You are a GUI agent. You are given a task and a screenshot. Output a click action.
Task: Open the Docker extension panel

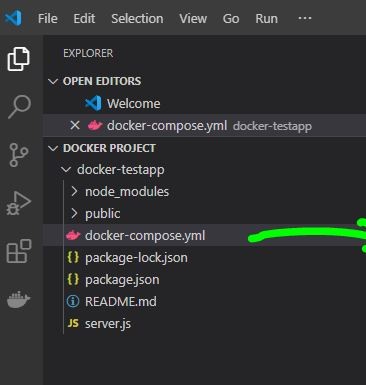(x=19, y=299)
